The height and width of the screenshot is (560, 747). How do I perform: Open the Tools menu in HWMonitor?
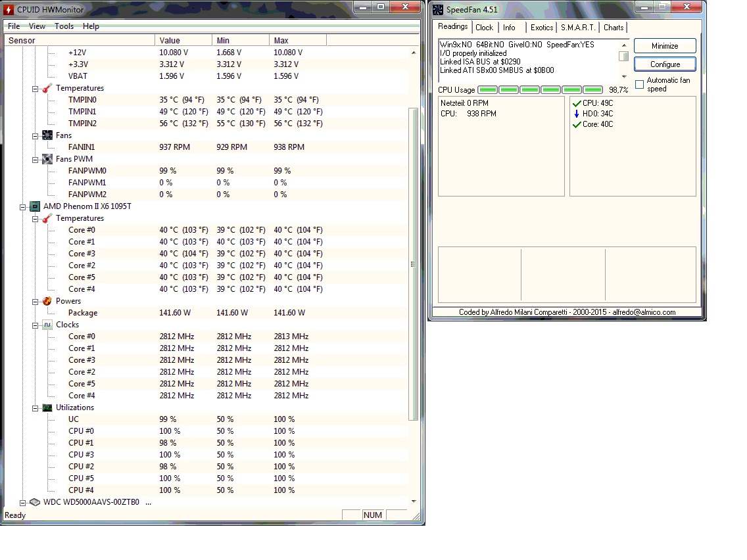pyautogui.click(x=64, y=26)
